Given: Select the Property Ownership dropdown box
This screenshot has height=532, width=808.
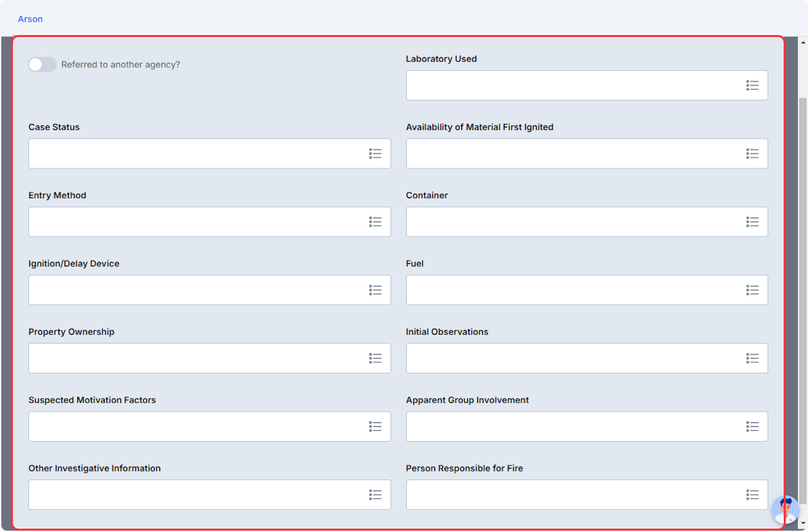Looking at the screenshot, I should coord(209,358).
